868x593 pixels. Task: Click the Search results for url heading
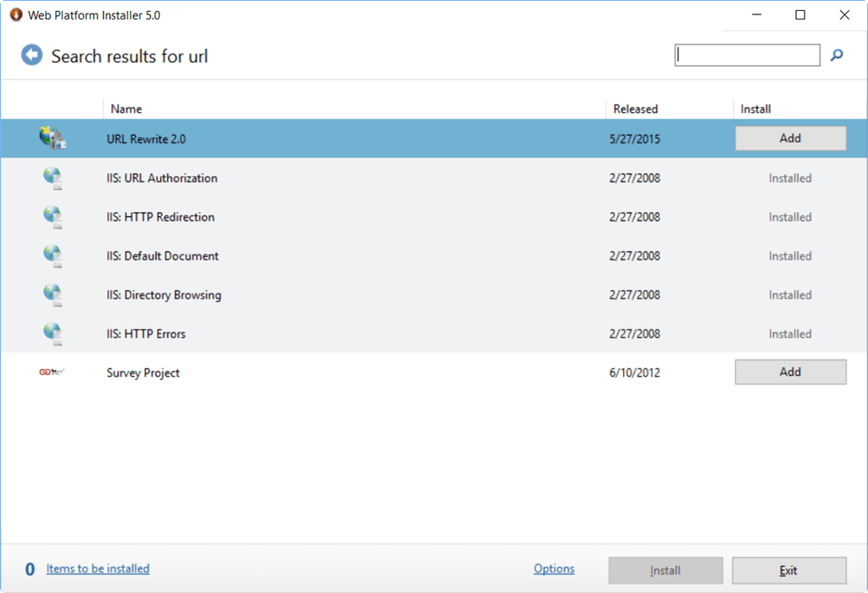coord(130,56)
